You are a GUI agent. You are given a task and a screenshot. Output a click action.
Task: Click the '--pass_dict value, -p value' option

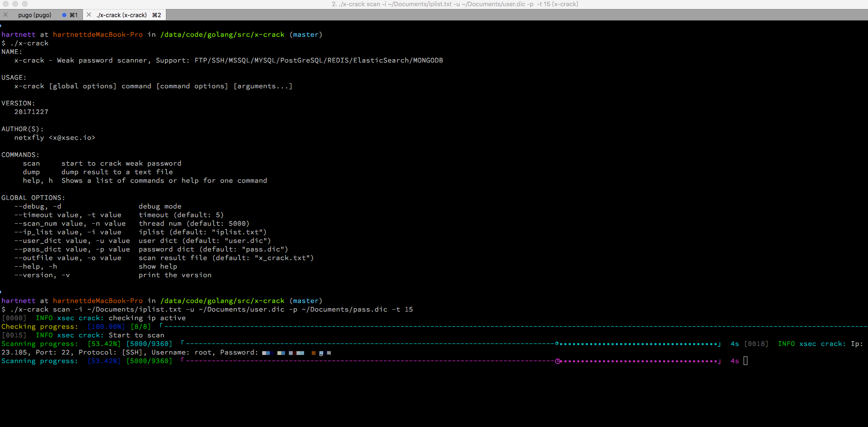(72, 249)
